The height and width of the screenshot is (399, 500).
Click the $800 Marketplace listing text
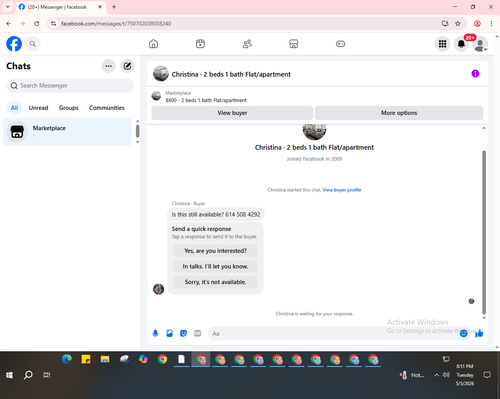206,100
